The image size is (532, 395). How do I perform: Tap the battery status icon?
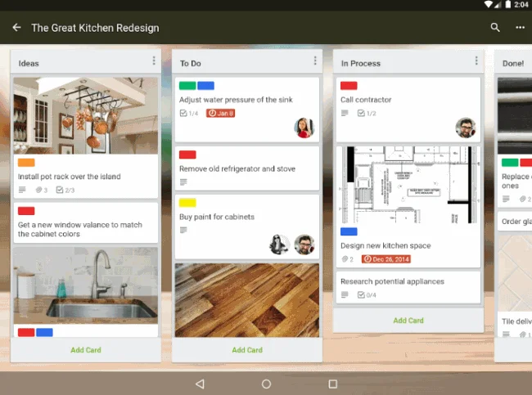tap(508, 4)
